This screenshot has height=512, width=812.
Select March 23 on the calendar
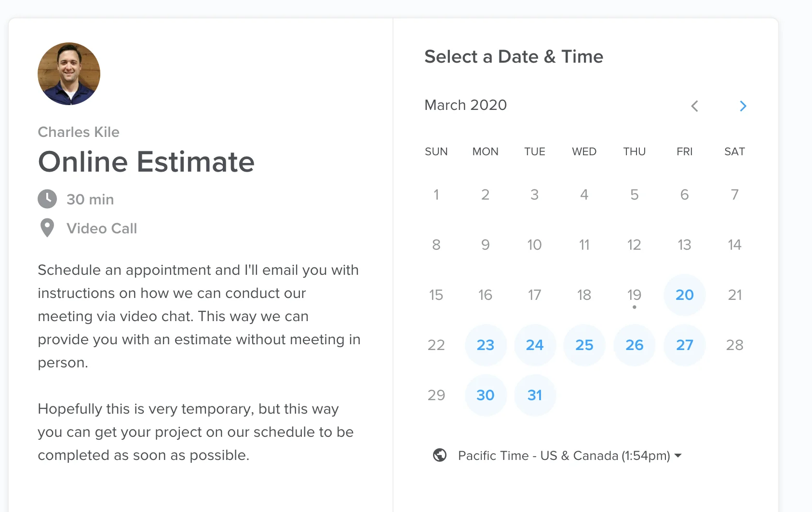pos(486,345)
